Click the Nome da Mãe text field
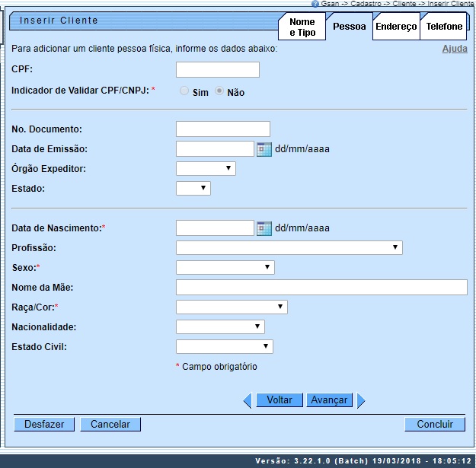The height and width of the screenshot is (468, 476). (x=321, y=287)
